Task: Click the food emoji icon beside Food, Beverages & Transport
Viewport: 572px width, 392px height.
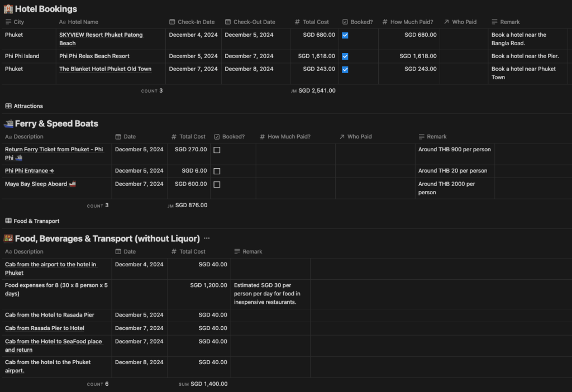Action: pyautogui.click(x=8, y=238)
